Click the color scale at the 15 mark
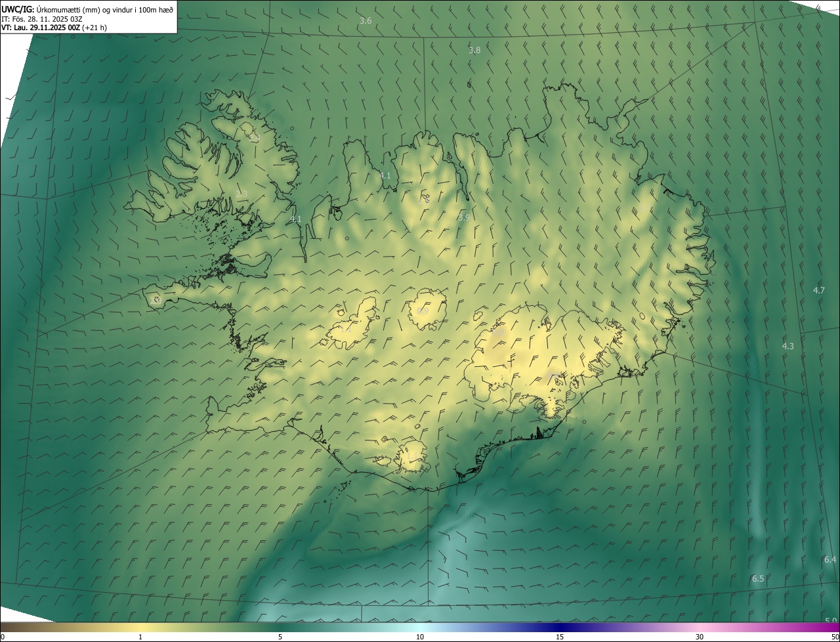840x642 pixels. point(560,637)
